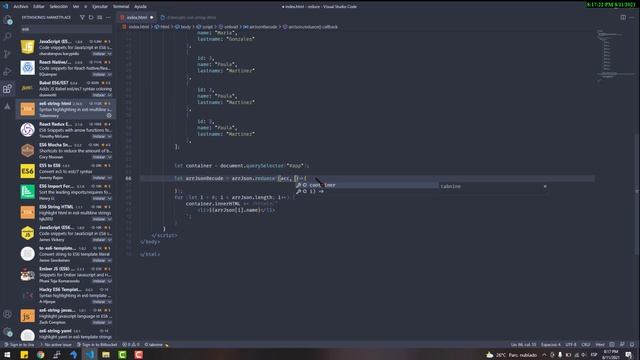
Task: Select the Extensions view icon
Action: click(x=7, y=89)
